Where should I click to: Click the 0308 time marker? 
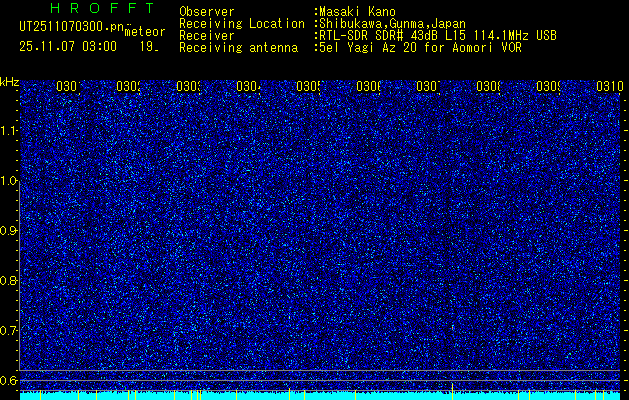(489, 86)
